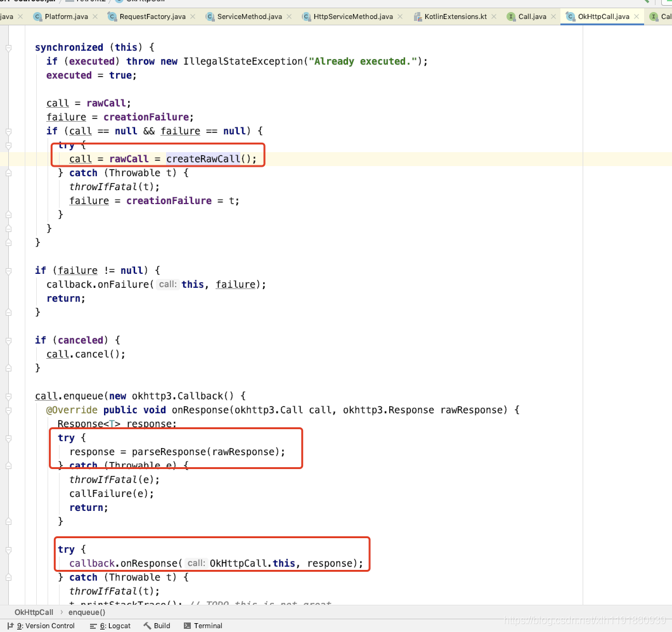Open the RequestFactory.java tab

pos(153,16)
